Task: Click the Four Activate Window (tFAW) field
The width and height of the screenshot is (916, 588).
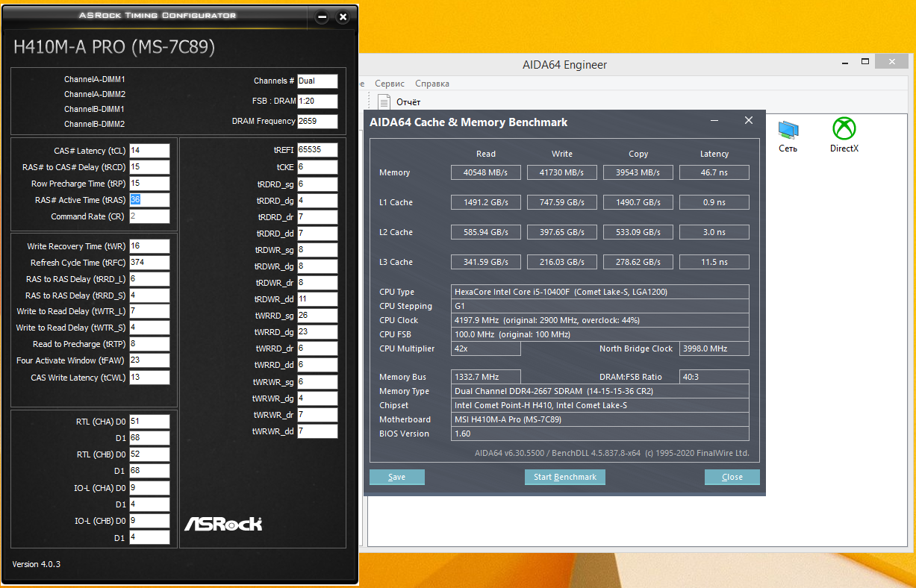Action: coord(149,360)
